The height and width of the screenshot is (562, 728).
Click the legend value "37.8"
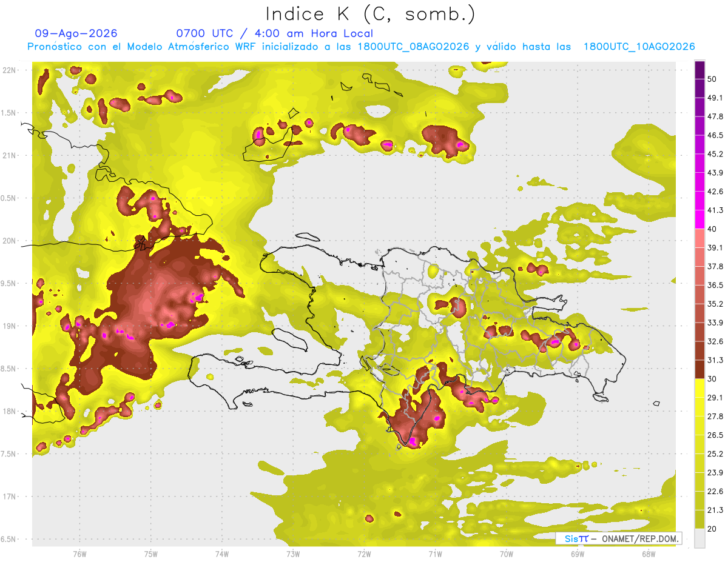[x=715, y=267]
